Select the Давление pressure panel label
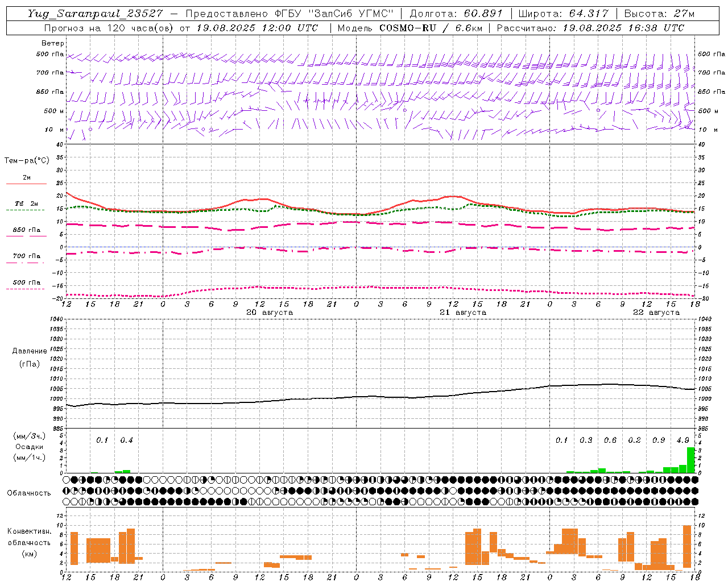This screenshot has height=582, width=728. [x=30, y=351]
